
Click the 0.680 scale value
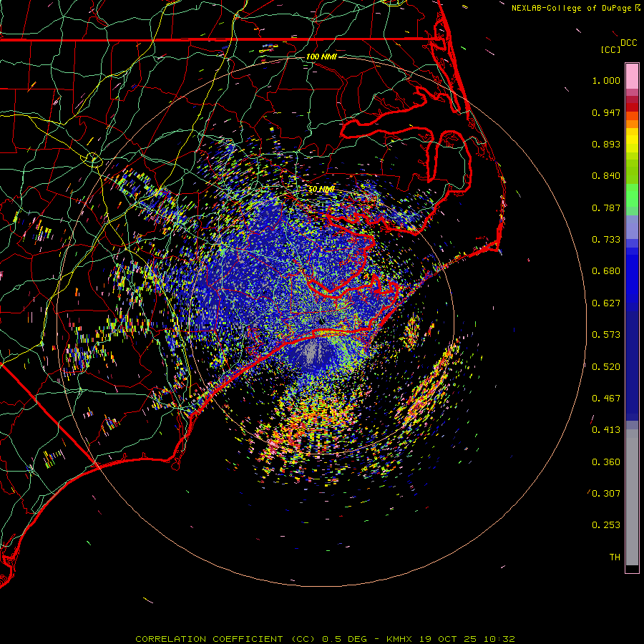pos(606,271)
